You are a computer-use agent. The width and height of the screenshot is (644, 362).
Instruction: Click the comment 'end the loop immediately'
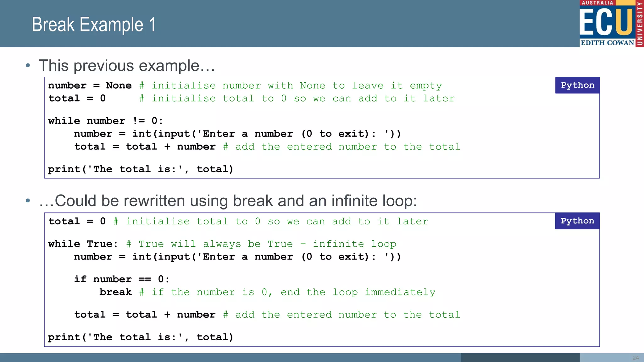tap(358, 292)
